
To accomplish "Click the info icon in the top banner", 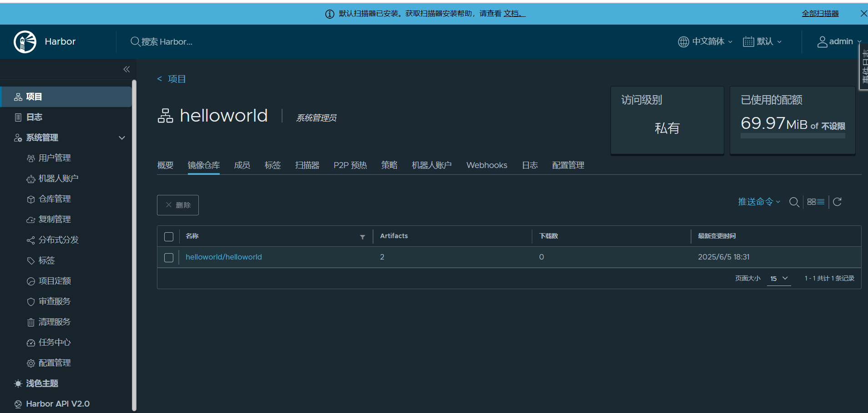I will point(330,14).
